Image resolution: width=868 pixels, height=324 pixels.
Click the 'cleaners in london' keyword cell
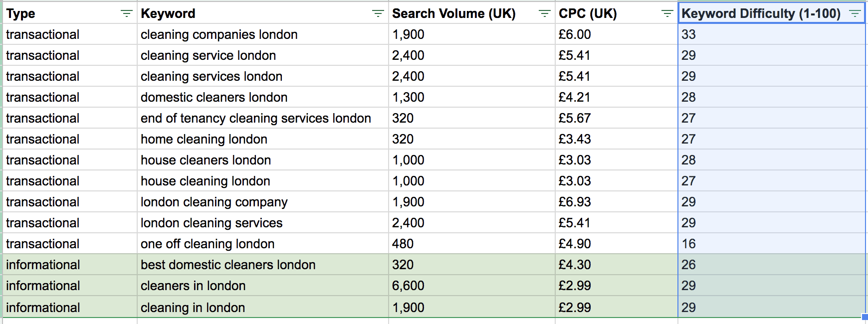[193, 286]
